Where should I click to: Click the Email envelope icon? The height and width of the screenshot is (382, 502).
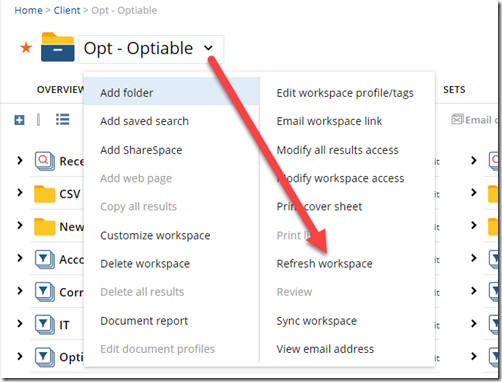(457, 119)
